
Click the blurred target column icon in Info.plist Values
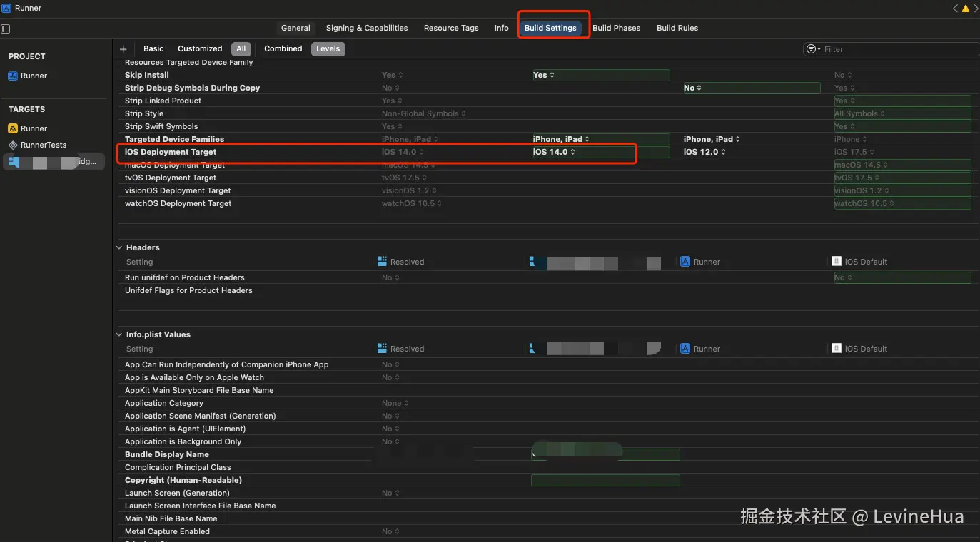[x=533, y=349]
